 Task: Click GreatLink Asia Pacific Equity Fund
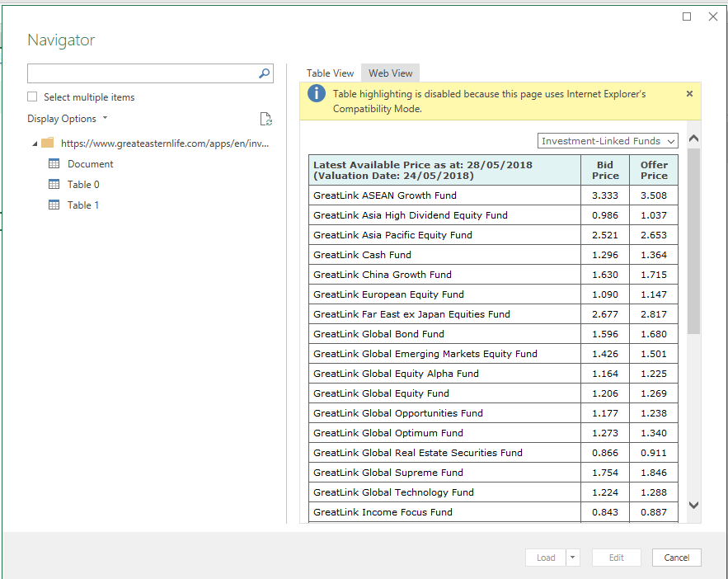tap(392, 235)
